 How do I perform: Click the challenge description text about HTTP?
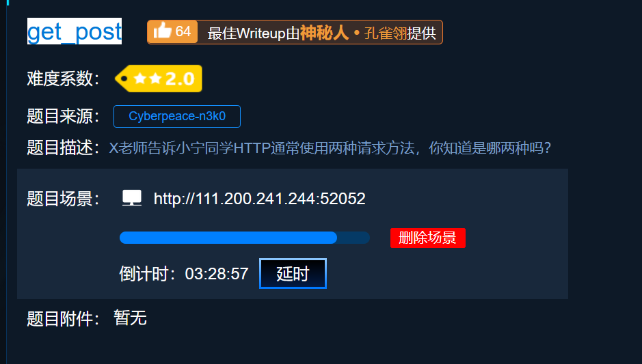[330, 148]
